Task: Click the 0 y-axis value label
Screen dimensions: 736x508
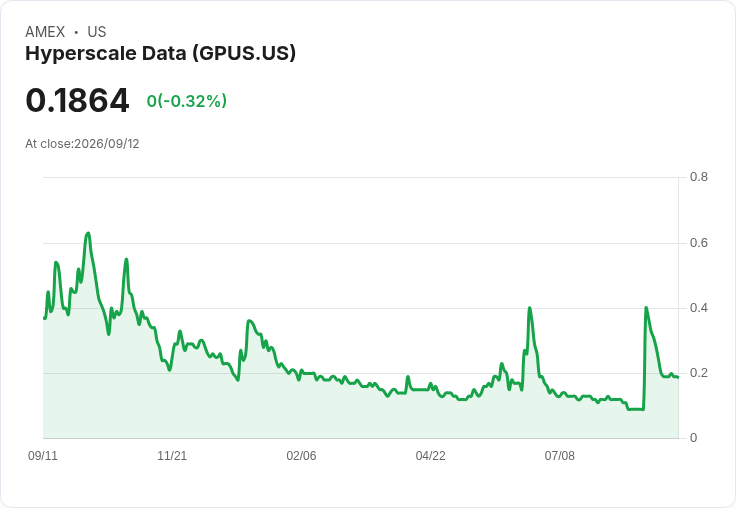Action: (693, 438)
